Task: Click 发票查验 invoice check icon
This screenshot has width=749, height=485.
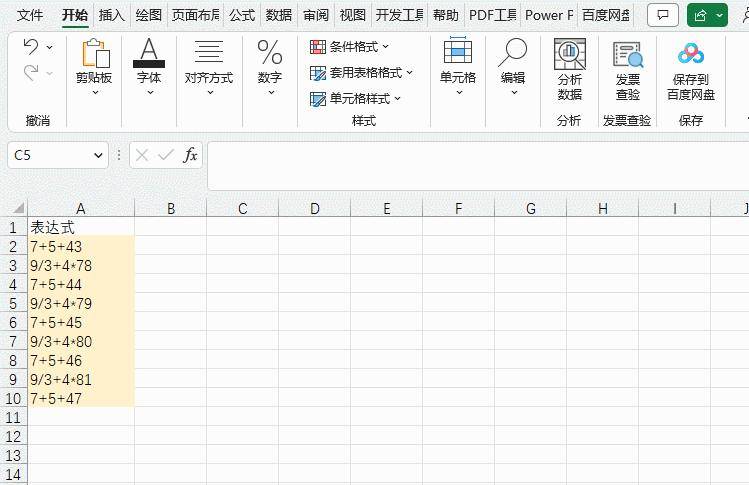Action: coord(628,70)
